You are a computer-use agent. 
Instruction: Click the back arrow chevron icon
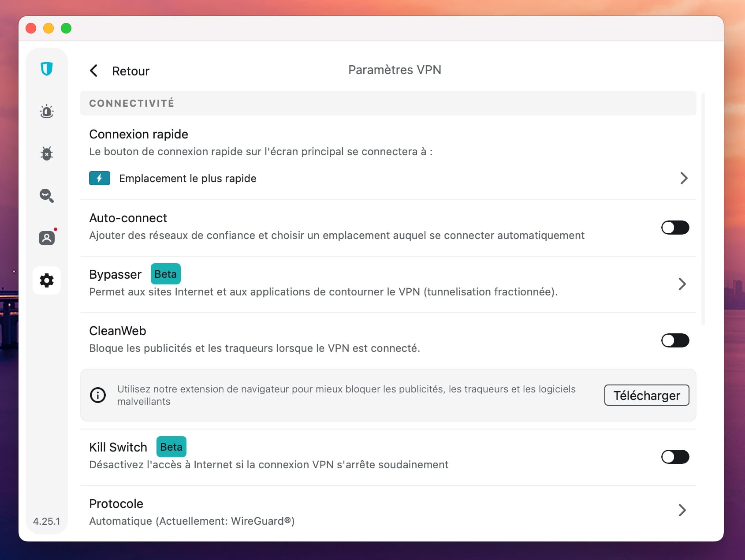click(93, 71)
